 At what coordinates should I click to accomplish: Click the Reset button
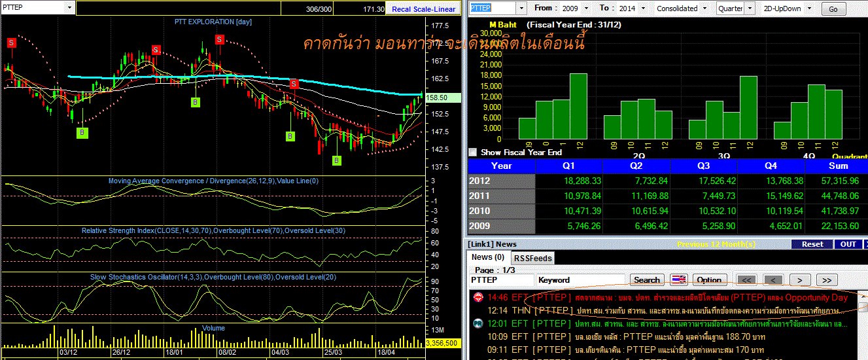coord(812,244)
